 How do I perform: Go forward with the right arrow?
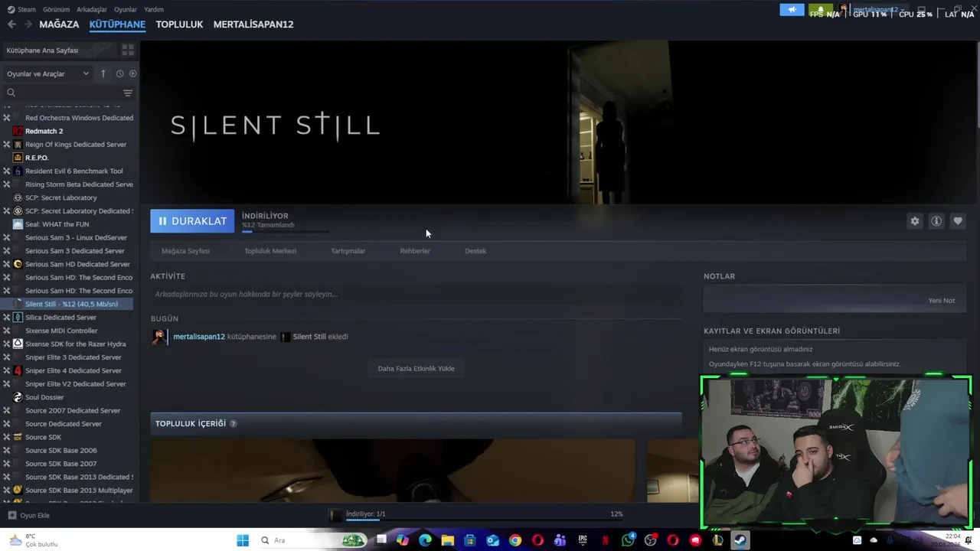[x=28, y=24]
